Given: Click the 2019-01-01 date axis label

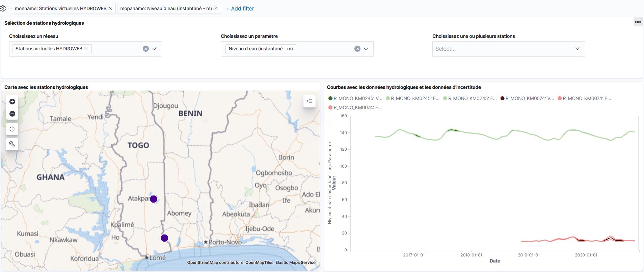Looking at the screenshot, I should pos(529,255).
